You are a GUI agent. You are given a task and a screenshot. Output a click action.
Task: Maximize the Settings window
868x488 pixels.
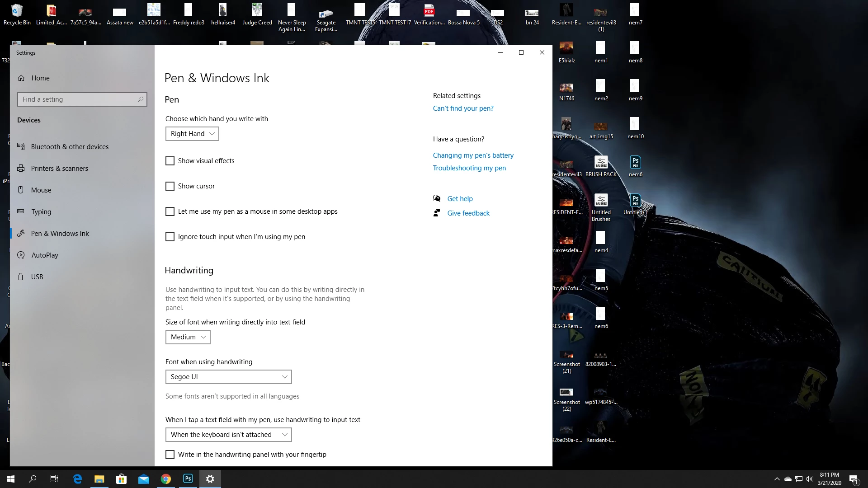[x=521, y=52]
